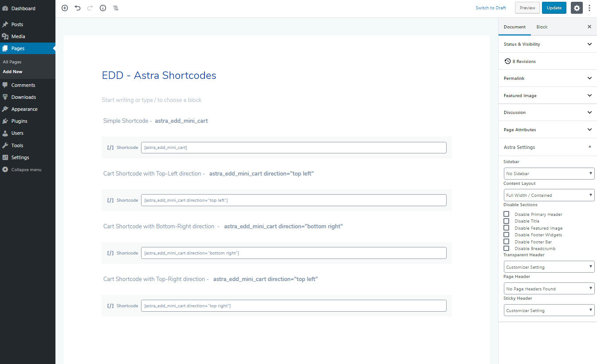Check the Disable Title option
This screenshot has width=597, height=364.
(506, 221)
